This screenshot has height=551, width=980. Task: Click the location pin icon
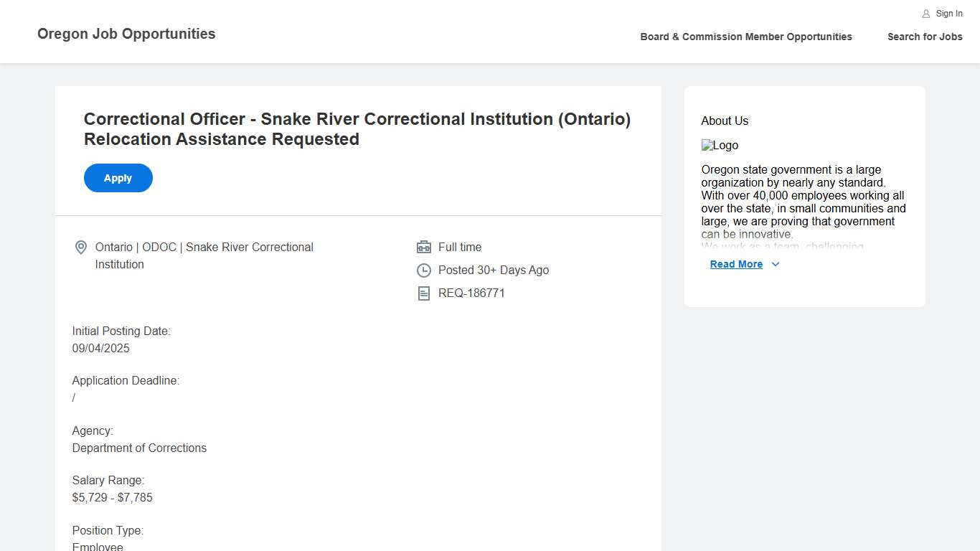click(x=81, y=248)
